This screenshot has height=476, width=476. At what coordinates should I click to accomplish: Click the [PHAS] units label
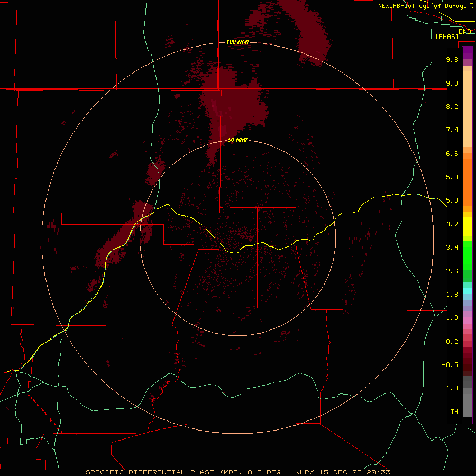447,36
